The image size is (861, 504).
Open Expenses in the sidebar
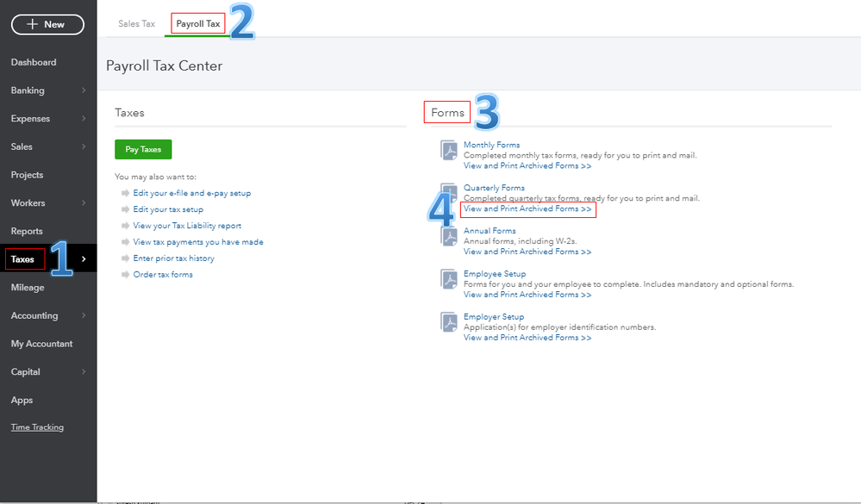(x=30, y=119)
